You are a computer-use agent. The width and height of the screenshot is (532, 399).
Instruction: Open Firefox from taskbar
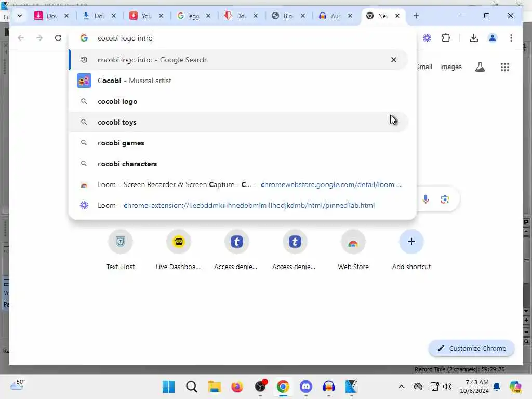coord(237,387)
